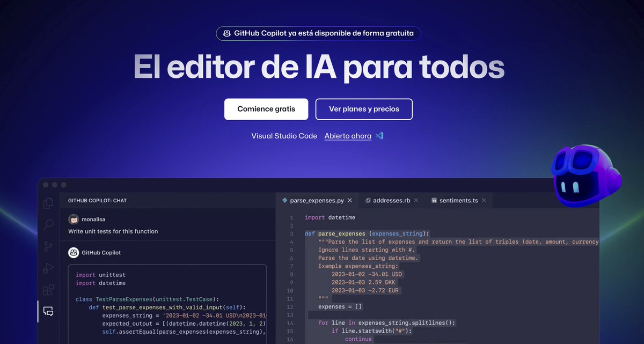Click the 'import datetime' line in editor

[330, 217]
